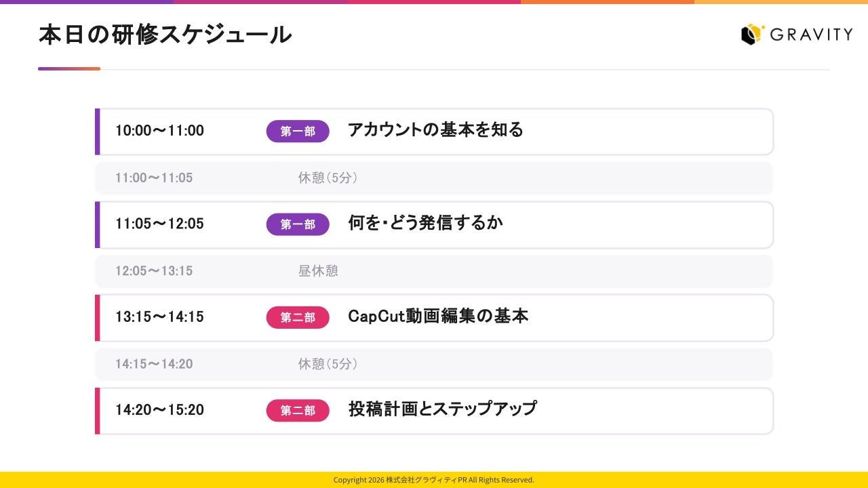Select the 第一部 badge beside アカウントの基本を知る

click(x=298, y=131)
